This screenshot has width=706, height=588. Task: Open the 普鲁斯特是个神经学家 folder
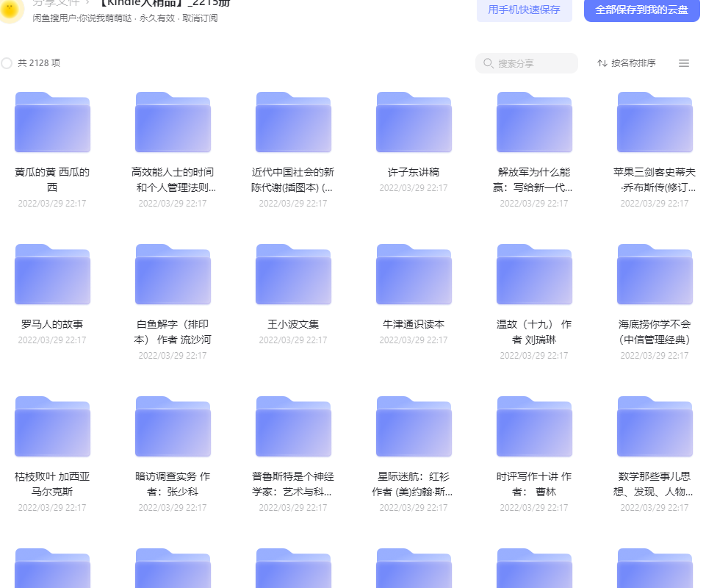(294, 427)
